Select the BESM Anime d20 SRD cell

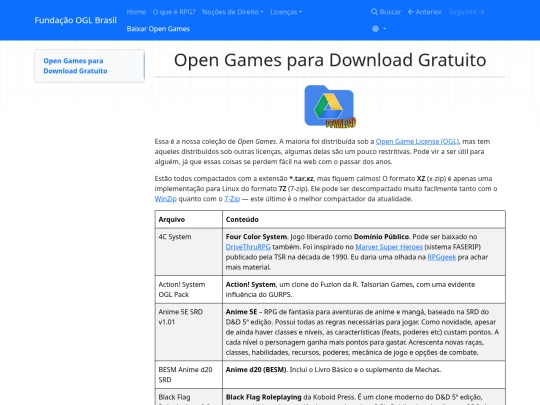[189, 375]
